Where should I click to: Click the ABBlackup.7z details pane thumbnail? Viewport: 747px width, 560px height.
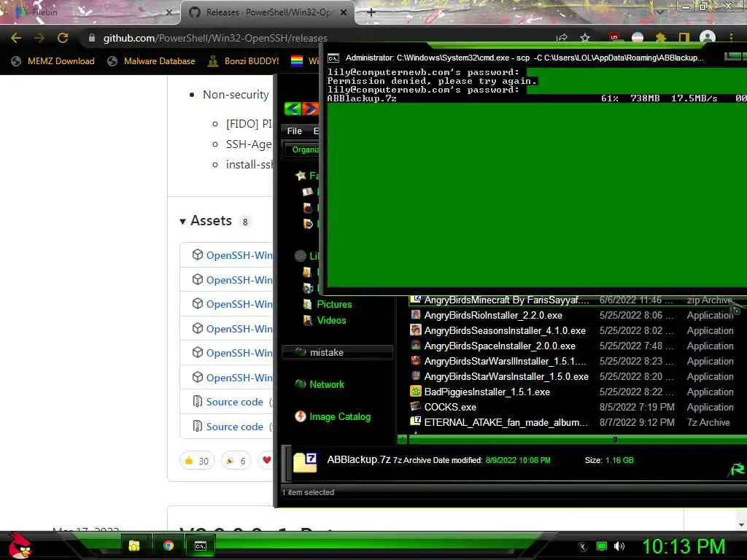(305, 462)
